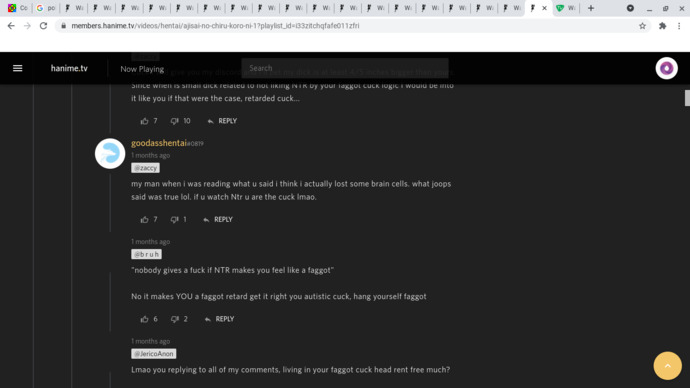Dislike the comment showing 10 thumbs-down

click(x=174, y=121)
